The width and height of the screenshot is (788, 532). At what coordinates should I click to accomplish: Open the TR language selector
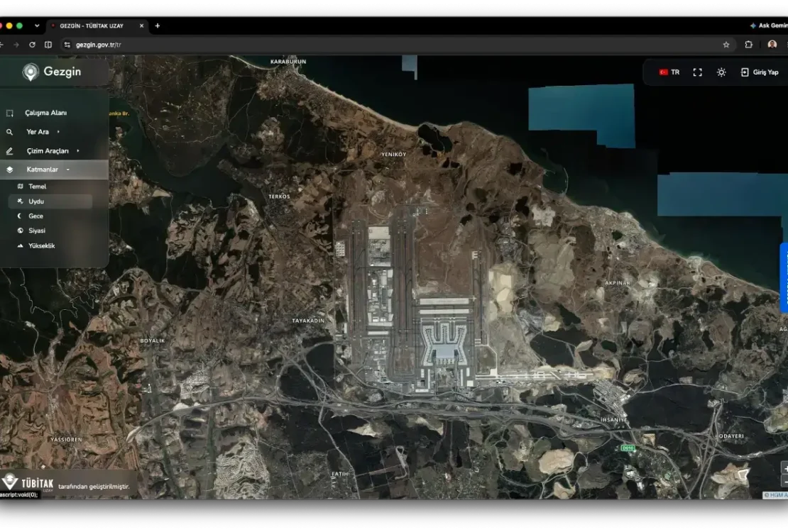tap(669, 72)
